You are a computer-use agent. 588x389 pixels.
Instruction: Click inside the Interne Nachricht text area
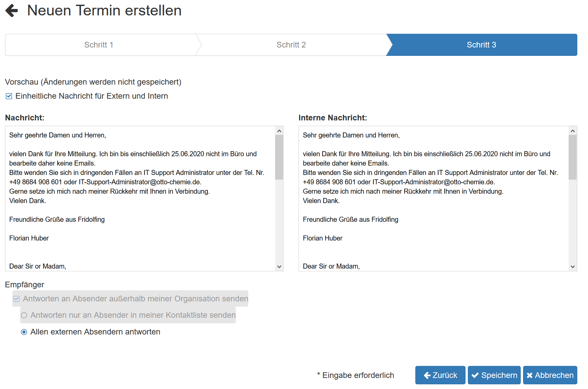pyautogui.click(x=434, y=198)
